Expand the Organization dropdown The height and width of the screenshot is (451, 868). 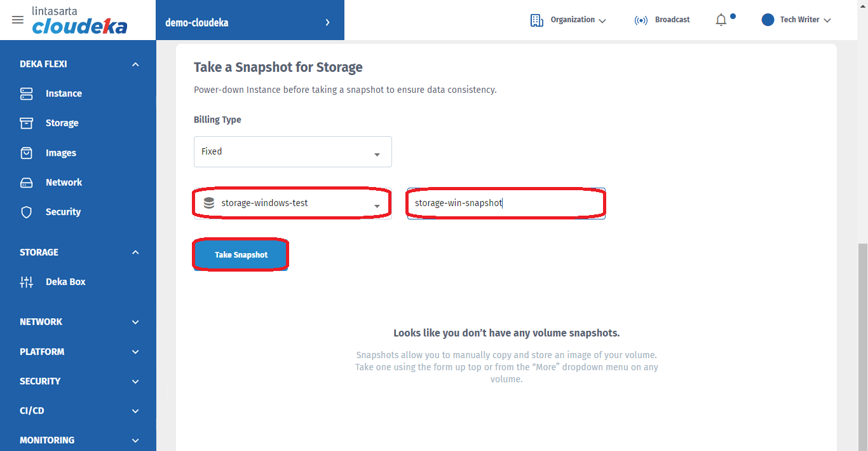(x=569, y=20)
